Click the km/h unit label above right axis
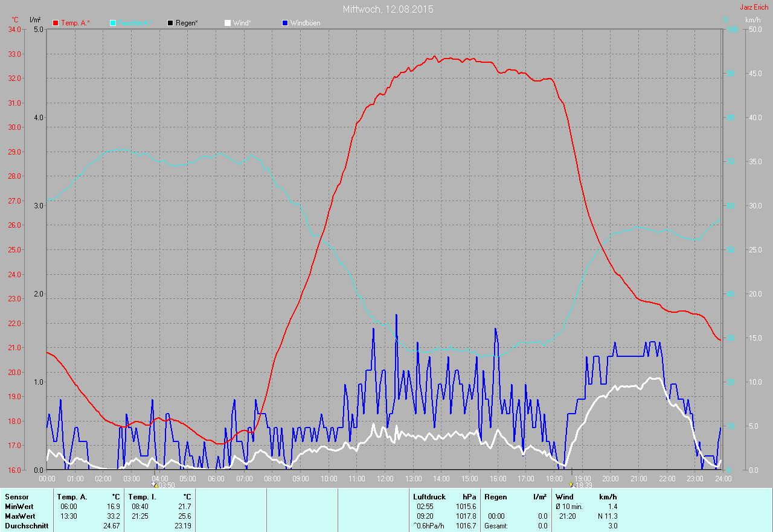Viewport: 773px width, 532px height. click(752, 20)
